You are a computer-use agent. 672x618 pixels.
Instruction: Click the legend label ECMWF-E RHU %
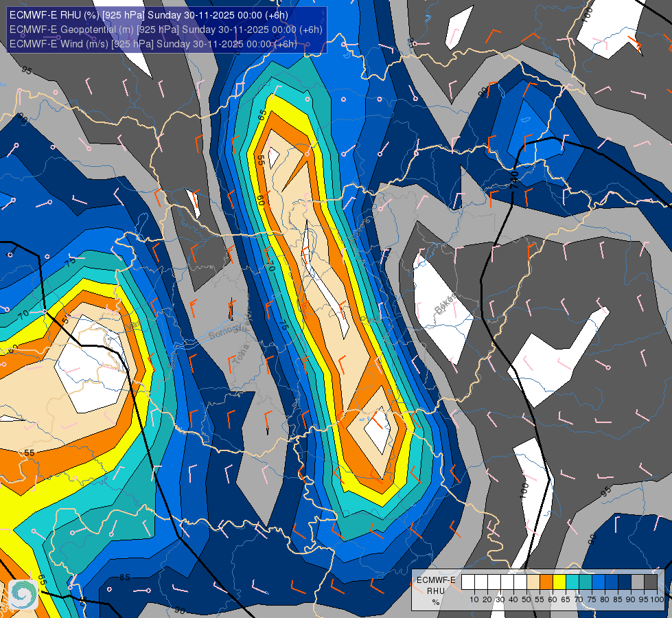pyautogui.click(x=436, y=591)
